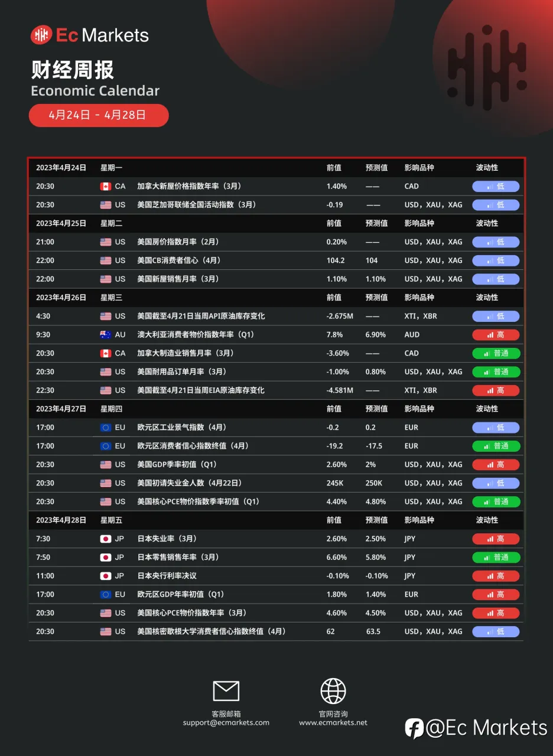553x756 pixels.
Task: Click the 6.90% forecast value
Action: pyautogui.click(x=376, y=334)
